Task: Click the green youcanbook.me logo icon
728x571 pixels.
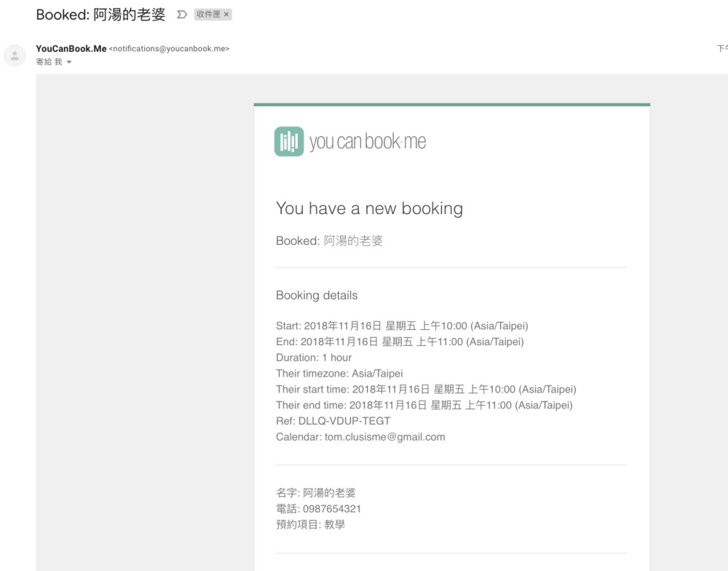Action: pyautogui.click(x=288, y=141)
